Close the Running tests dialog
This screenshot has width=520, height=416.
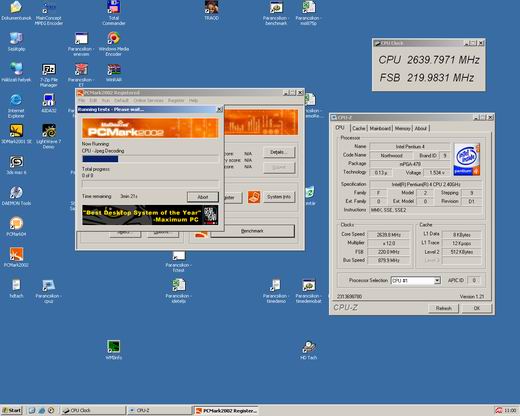[219, 109]
